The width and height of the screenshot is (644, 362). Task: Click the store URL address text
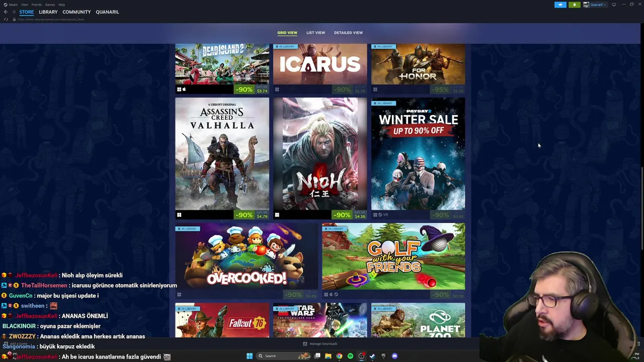[51, 19]
